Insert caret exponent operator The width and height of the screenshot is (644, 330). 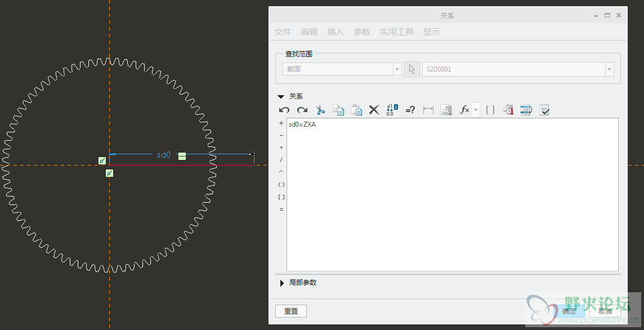pyautogui.click(x=281, y=172)
